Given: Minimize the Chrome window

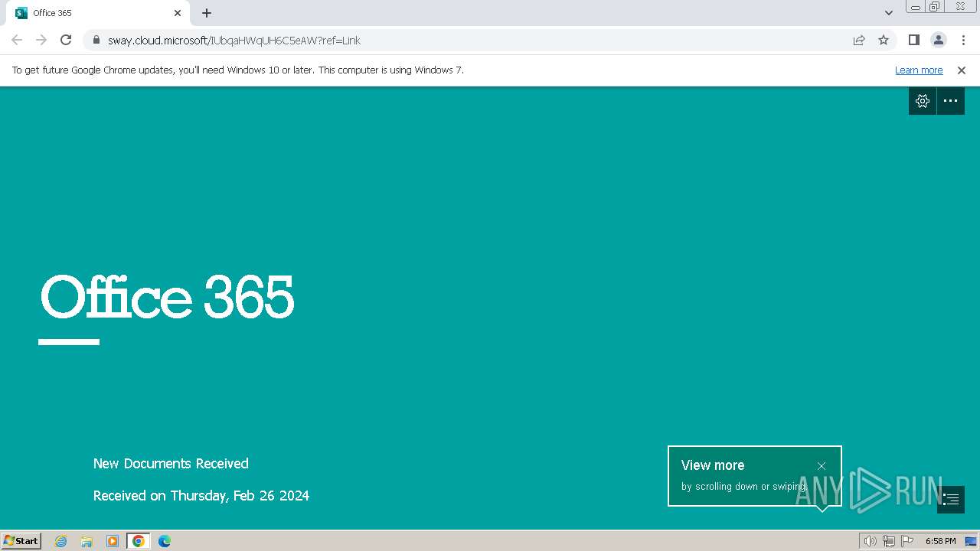Looking at the screenshot, I should click(x=916, y=7).
